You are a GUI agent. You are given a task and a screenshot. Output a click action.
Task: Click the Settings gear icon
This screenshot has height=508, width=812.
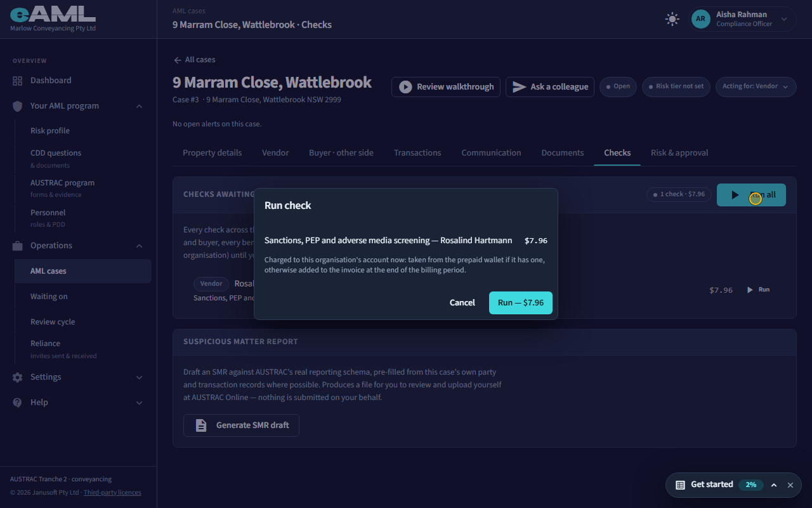point(18,377)
